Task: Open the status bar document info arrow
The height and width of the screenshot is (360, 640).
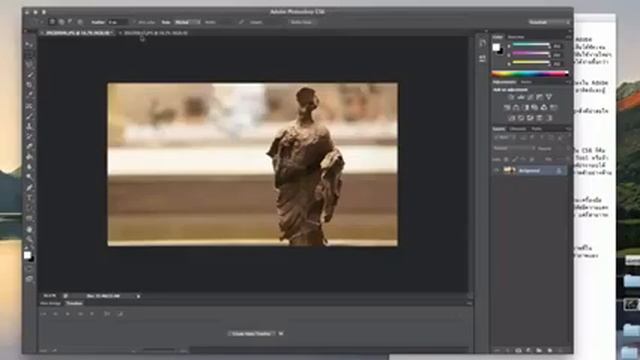Action: 138,296
